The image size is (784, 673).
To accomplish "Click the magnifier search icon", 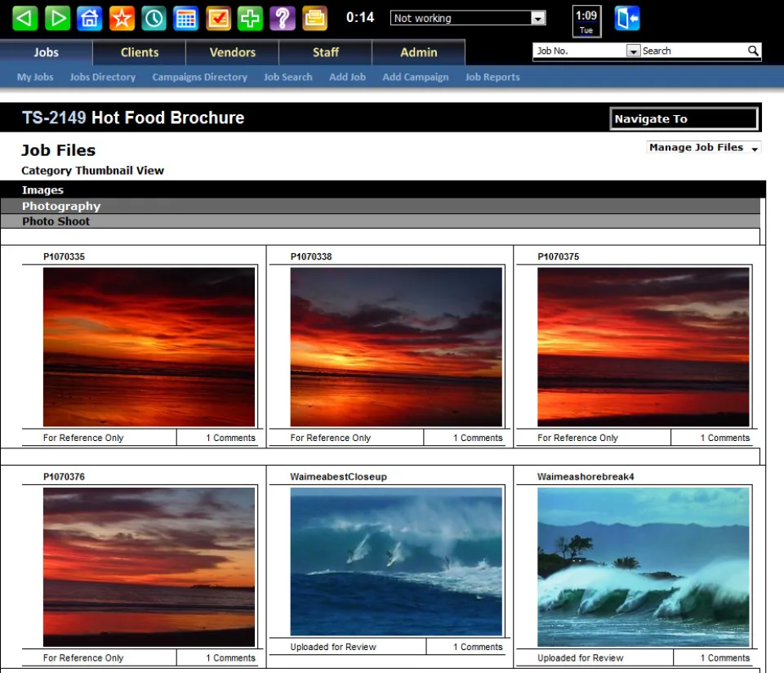I will click(753, 51).
